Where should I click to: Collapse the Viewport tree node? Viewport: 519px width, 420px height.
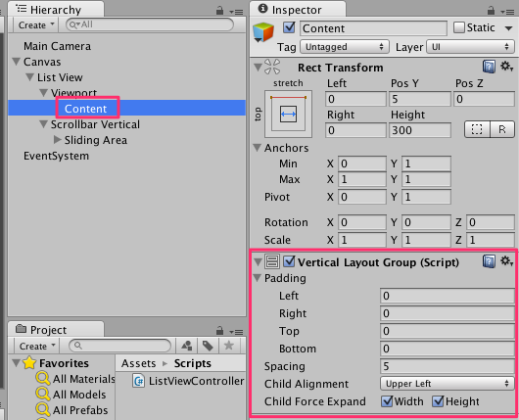43,92
